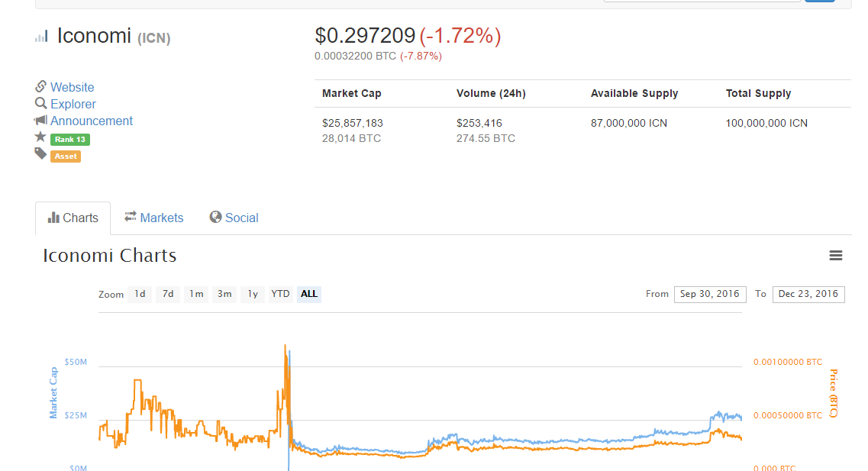Click the 274.55 BTC volume value
This screenshot has width=868, height=471.
486,138
